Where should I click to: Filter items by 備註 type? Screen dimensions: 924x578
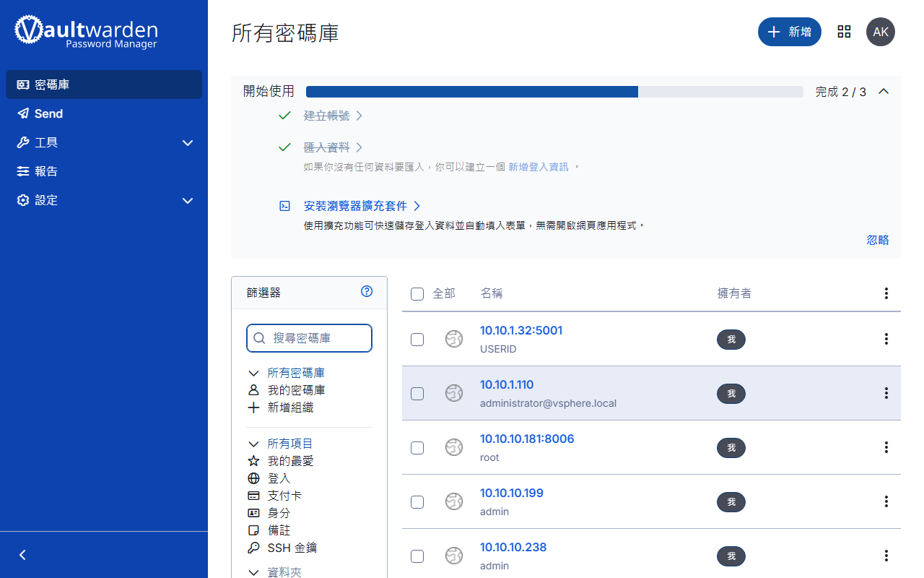pos(279,530)
